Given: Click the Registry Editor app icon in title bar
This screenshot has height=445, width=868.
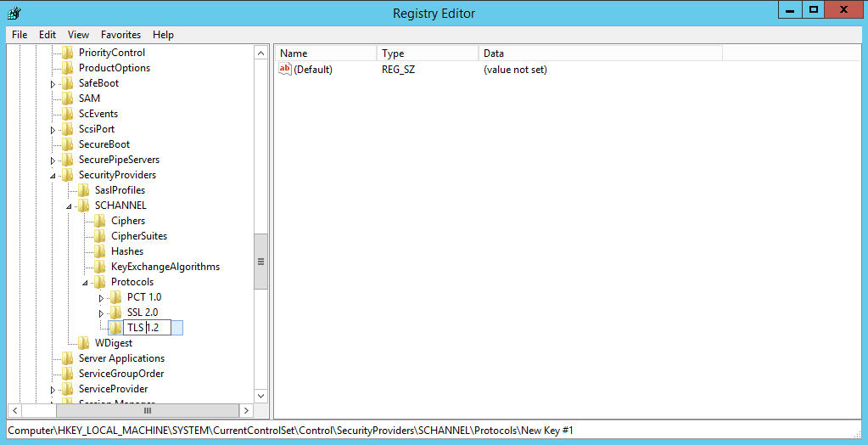Looking at the screenshot, I should coord(14,13).
